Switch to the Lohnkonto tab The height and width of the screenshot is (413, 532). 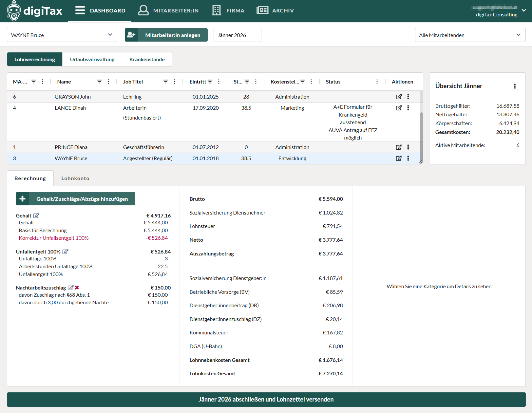[75, 178]
